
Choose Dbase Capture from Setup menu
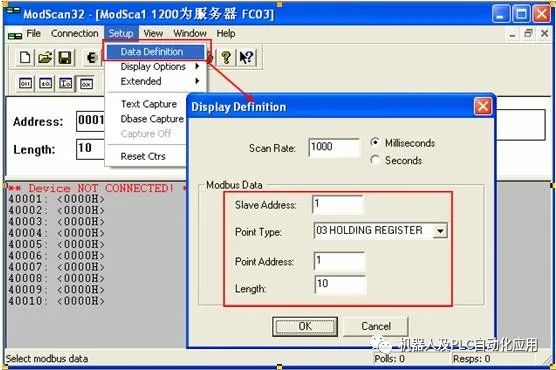click(x=152, y=119)
